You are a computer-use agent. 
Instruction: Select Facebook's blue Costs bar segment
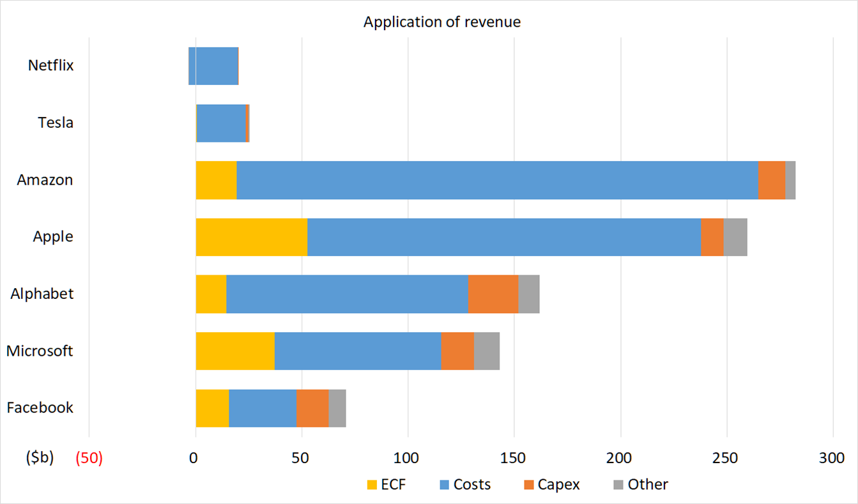[x=263, y=408]
